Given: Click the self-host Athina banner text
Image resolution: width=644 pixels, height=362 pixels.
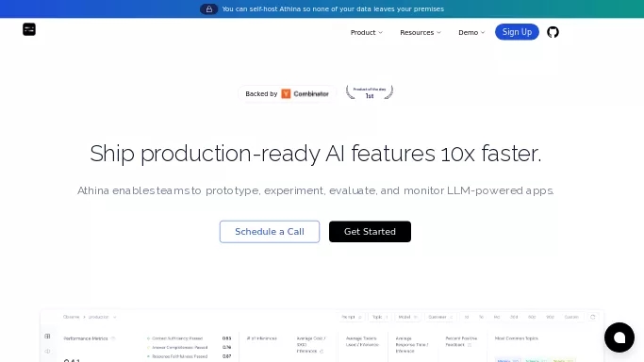Looking at the screenshot, I should (333, 9).
